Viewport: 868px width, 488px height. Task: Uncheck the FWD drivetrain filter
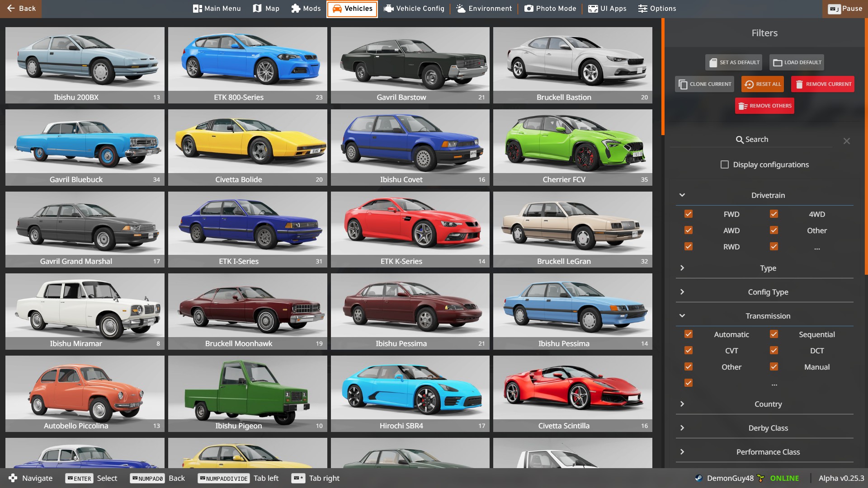[x=689, y=214]
